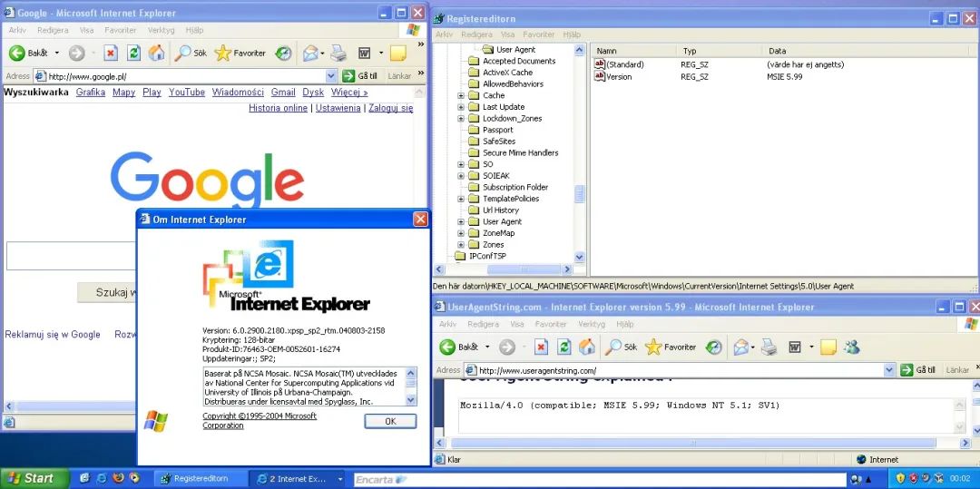The height and width of the screenshot is (489, 980).
Task: Click Messenger people icon in UserAgentString toolbar
Action: (851, 347)
